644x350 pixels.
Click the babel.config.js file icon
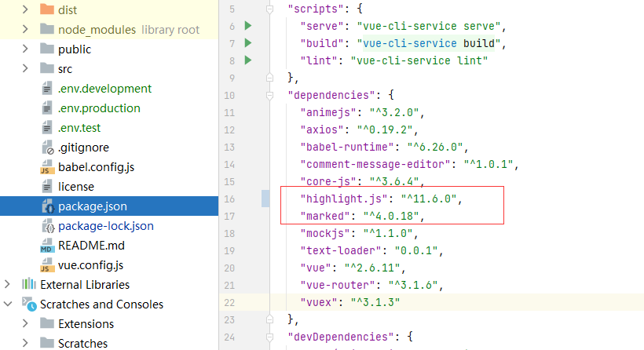coord(46,167)
